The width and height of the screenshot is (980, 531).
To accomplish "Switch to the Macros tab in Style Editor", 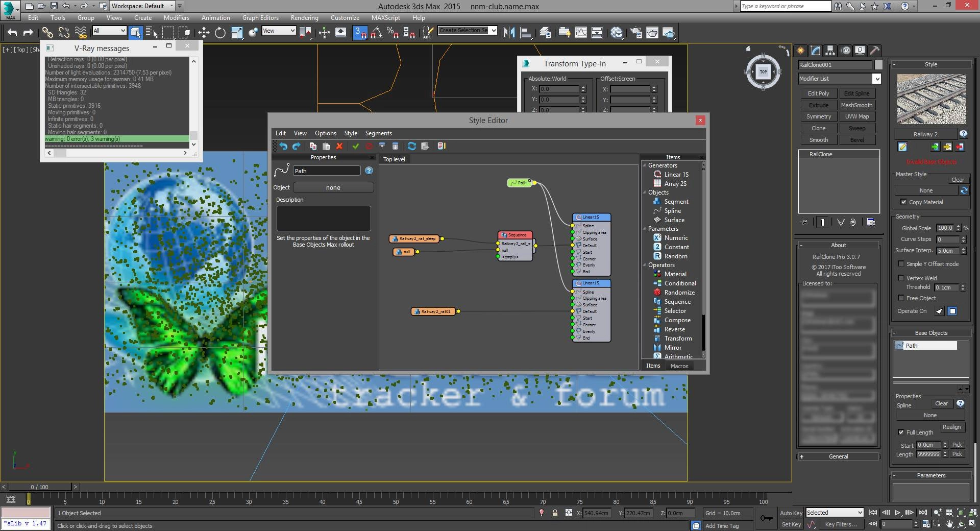I will click(679, 366).
